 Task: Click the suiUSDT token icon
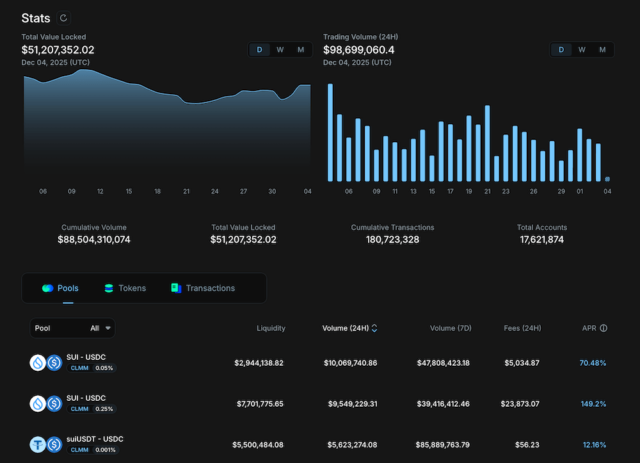(37, 445)
